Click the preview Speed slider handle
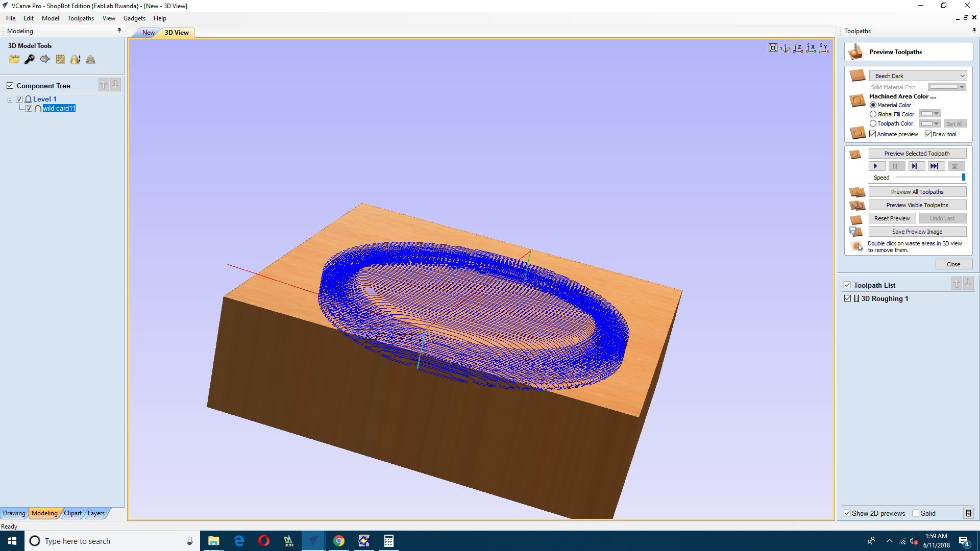Viewport: 980px width, 551px height. (963, 178)
